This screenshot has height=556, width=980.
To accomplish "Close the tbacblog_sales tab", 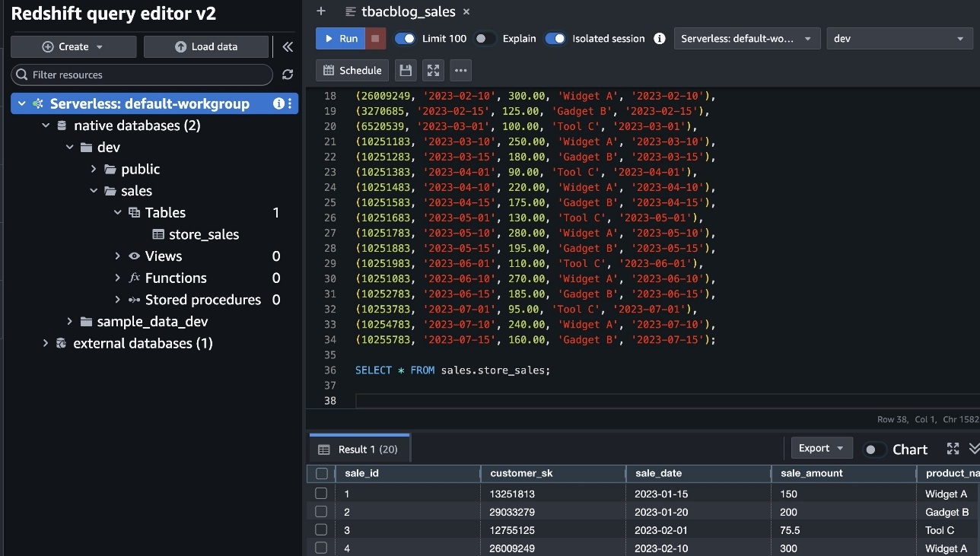I will click(466, 12).
